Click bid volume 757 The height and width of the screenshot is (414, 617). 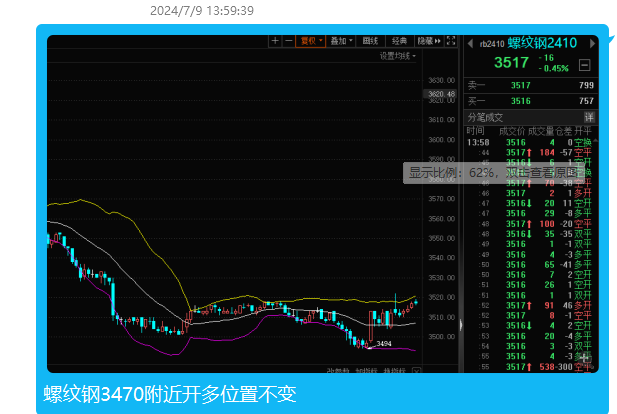pos(586,101)
